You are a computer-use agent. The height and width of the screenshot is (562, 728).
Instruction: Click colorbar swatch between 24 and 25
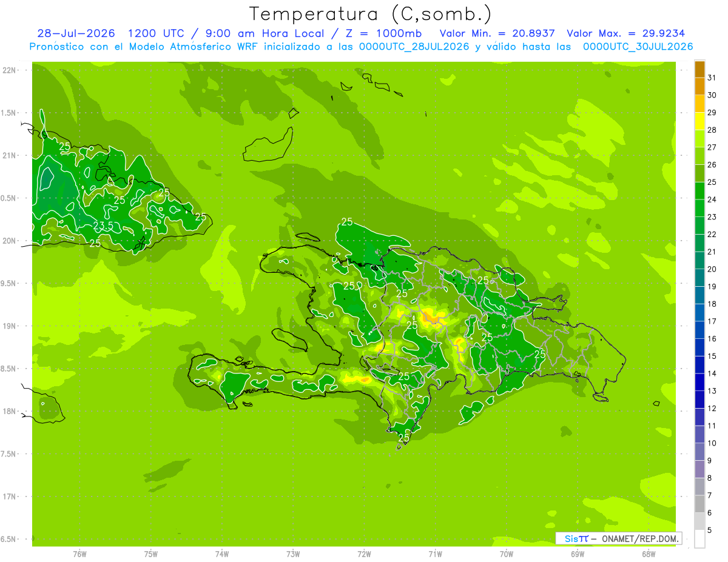699,190
